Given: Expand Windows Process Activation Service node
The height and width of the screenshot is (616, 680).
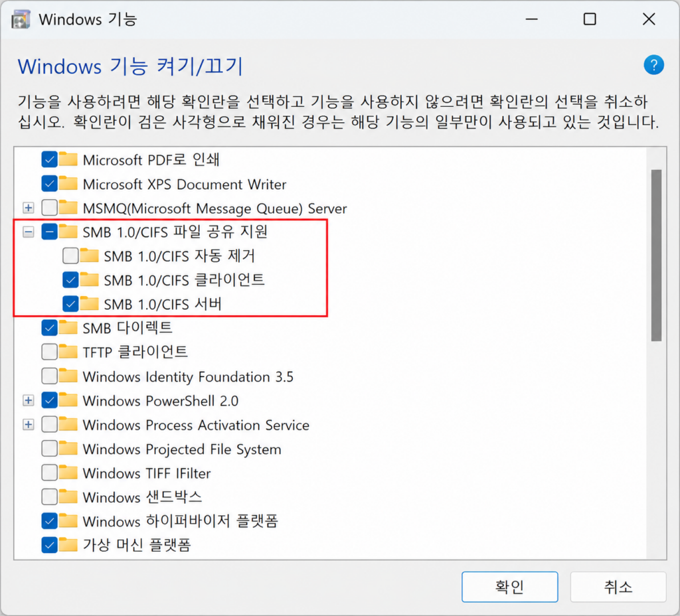Looking at the screenshot, I should [28, 424].
